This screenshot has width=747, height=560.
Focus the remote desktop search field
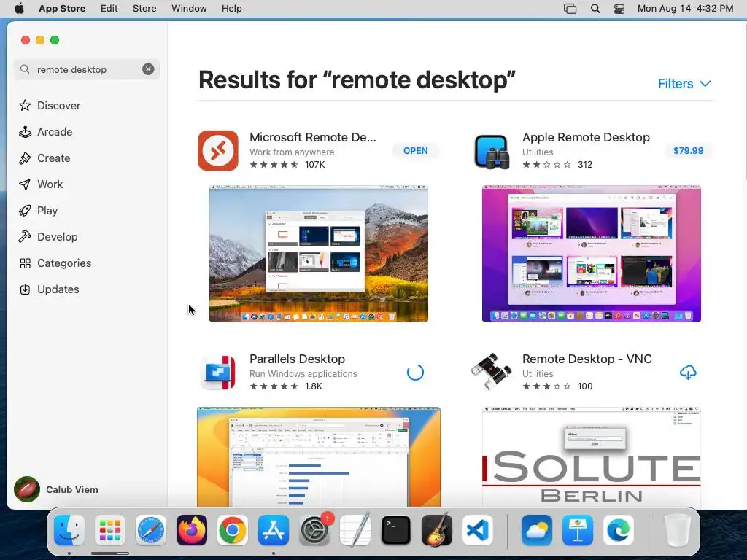[x=87, y=69]
